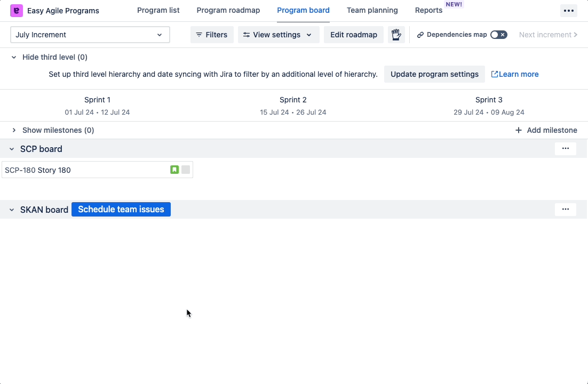The image size is (588, 384).
Task: Collapse the SKAN board section
Action: [x=12, y=210]
